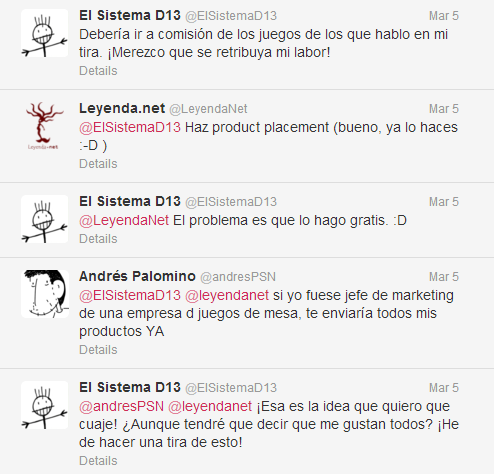Click the @andresPSN handle beside Andrés Palomino

238,277
